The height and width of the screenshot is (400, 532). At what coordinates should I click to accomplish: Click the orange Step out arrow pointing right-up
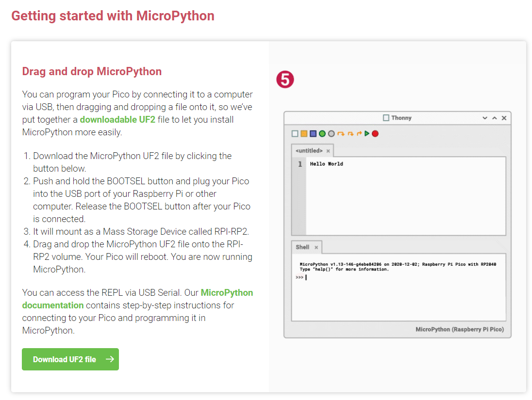[359, 133]
